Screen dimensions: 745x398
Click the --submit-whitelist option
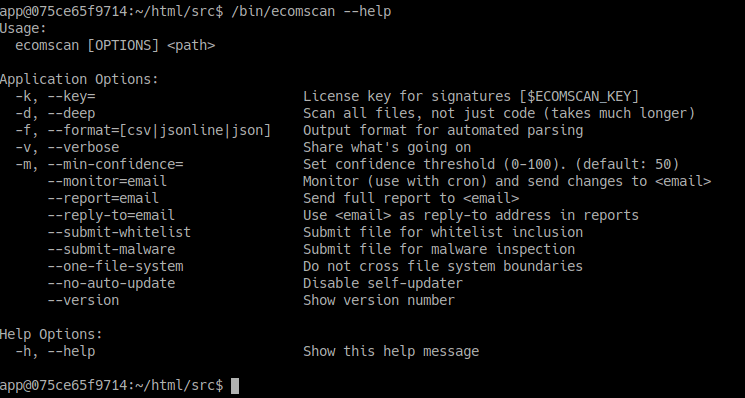[119, 233]
